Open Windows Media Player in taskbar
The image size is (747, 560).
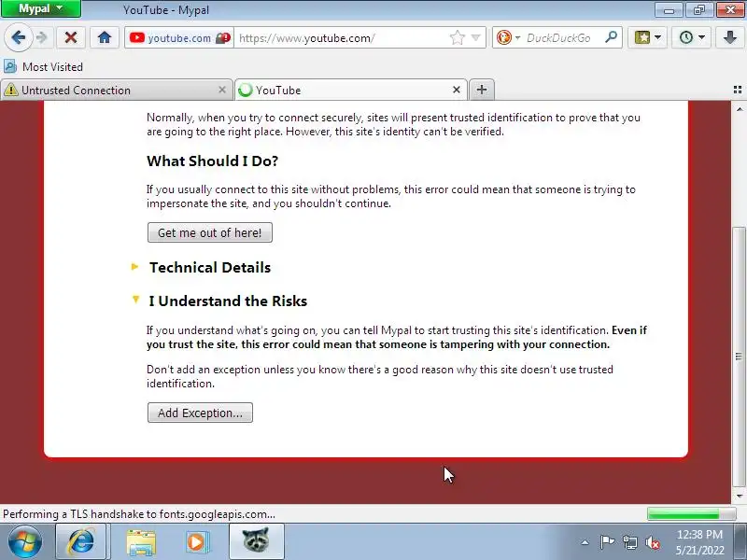click(x=196, y=542)
